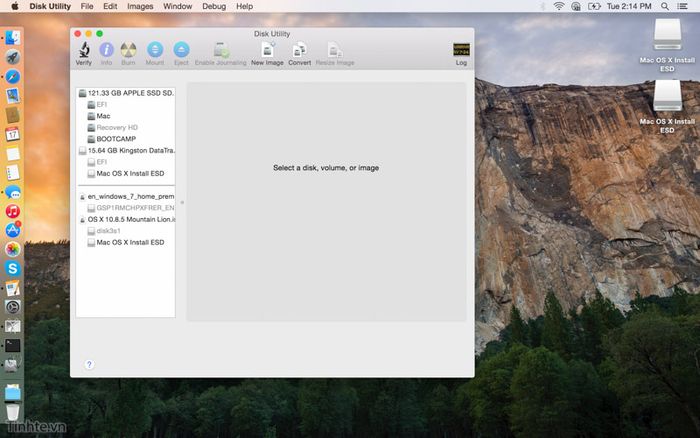Click the Convert toolbar icon
This screenshot has height=438, width=700.
tap(300, 54)
